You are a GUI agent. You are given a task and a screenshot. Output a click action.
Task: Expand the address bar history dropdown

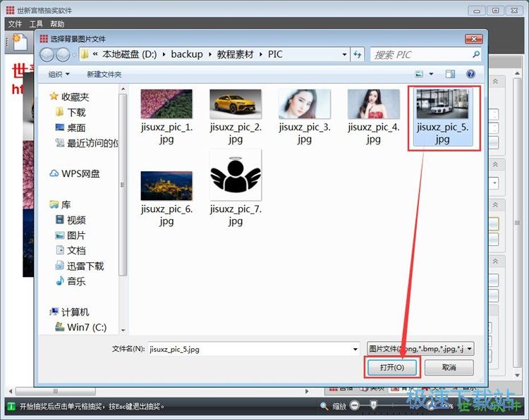pyautogui.click(x=344, y=54)
